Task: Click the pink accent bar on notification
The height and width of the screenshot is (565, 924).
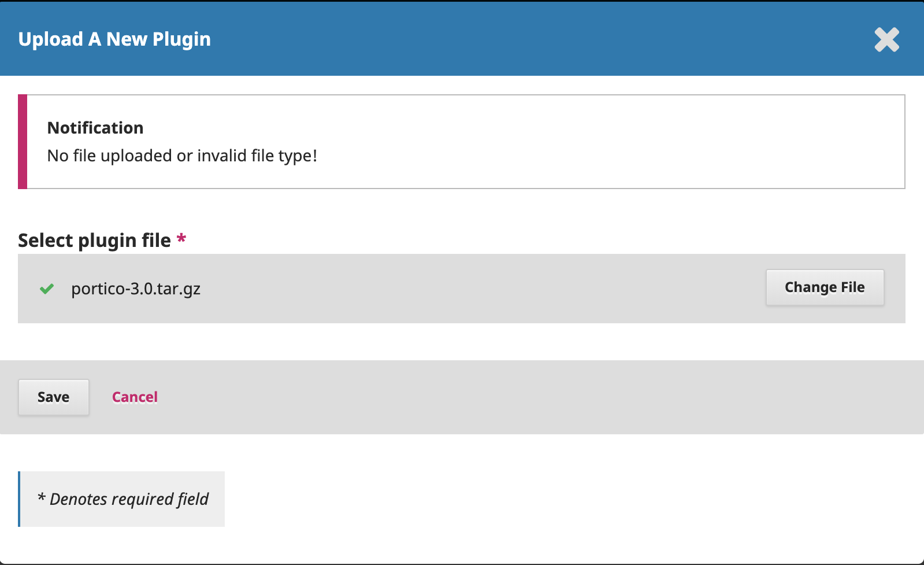Action: (23, 142)
